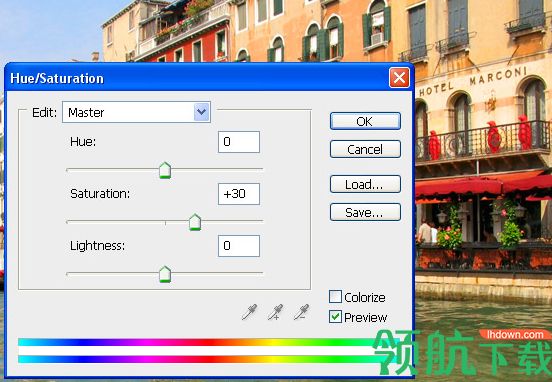Open the Edit Master dropdown
The height and width of the screenshot is (382, 552).
click(137, 112)
